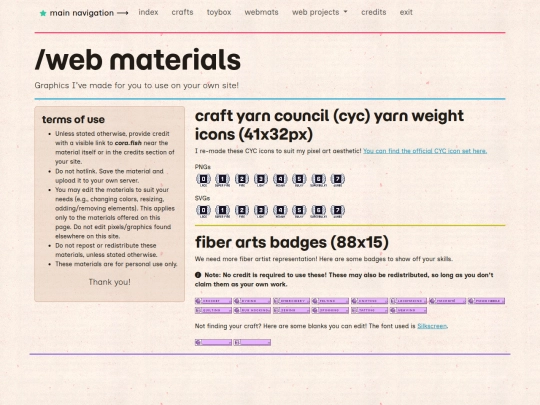Click the PNGs label

tap(202, 167)
